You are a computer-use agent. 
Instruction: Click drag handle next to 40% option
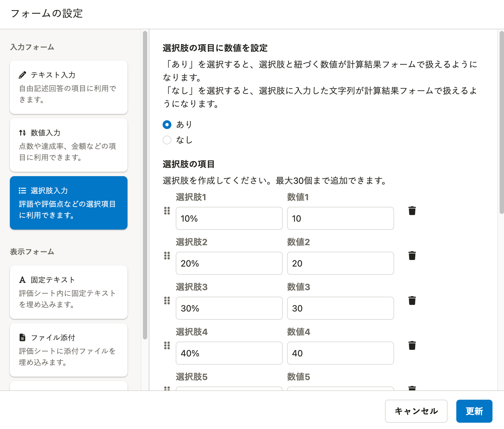pos(167,345)
